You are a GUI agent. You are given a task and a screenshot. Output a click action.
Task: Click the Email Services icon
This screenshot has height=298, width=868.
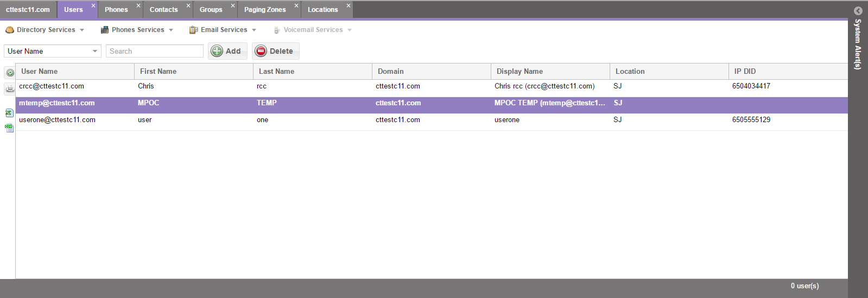(x=193, y=30)
